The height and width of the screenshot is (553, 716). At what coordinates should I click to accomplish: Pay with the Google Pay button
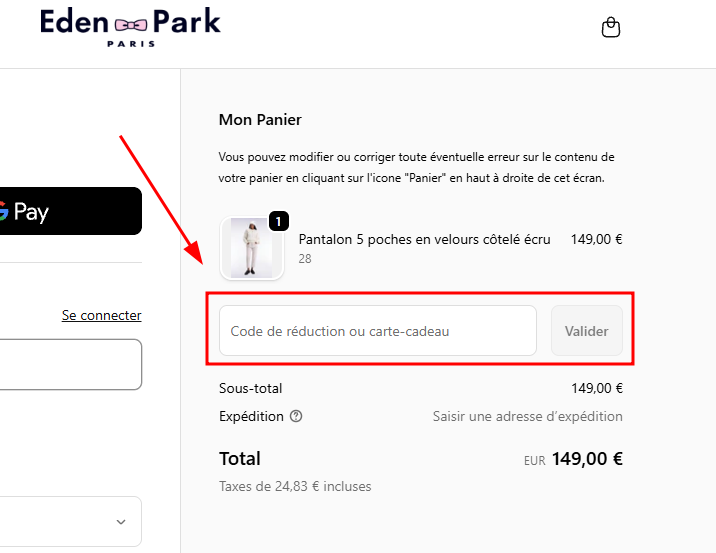pyautogui.click(x=70, y=211)
